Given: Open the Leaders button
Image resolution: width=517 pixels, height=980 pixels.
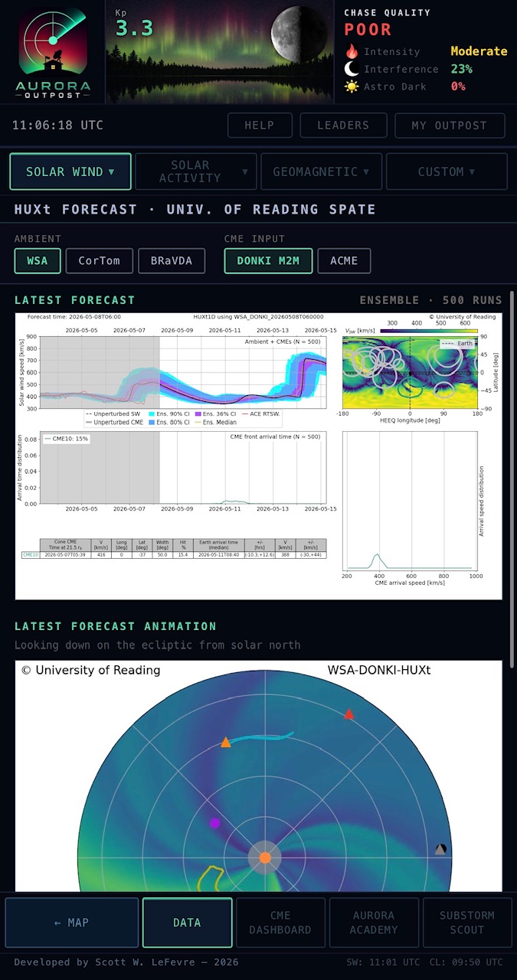Looking at the screenshot, I should (343, 126).
